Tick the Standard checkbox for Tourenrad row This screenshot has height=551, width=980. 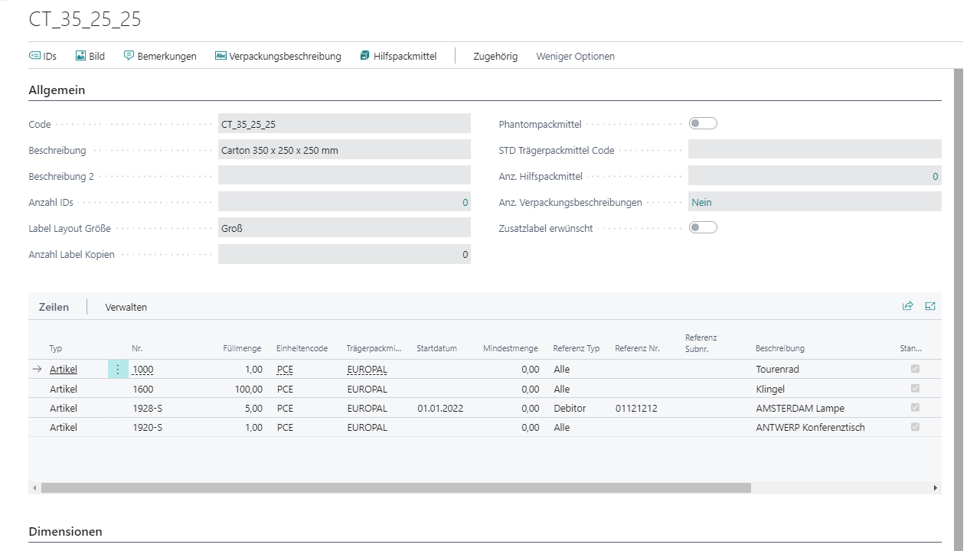pos(915,369)
